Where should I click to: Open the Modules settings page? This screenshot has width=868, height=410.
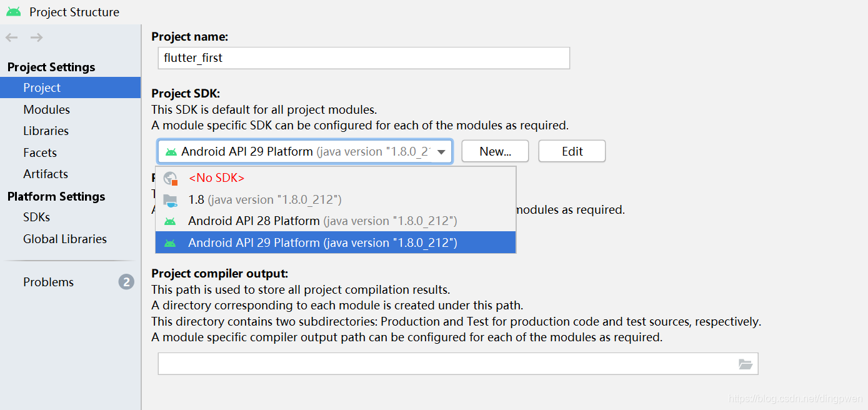pos(46,109)
